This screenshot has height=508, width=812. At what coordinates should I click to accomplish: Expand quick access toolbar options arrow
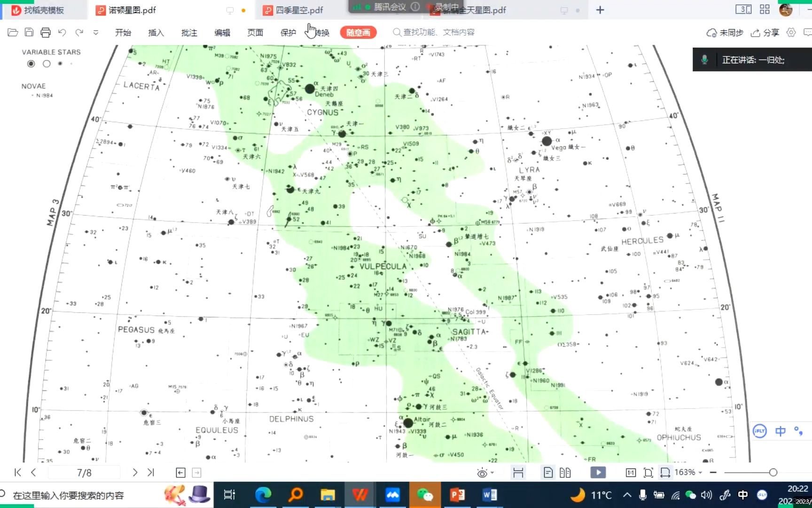point(96,33)
